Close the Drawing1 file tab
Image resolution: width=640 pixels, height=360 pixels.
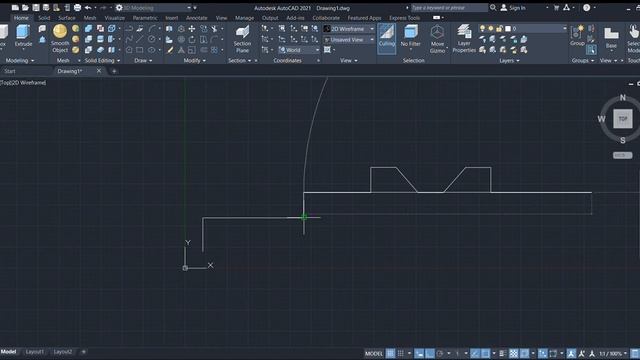(99, 71)
